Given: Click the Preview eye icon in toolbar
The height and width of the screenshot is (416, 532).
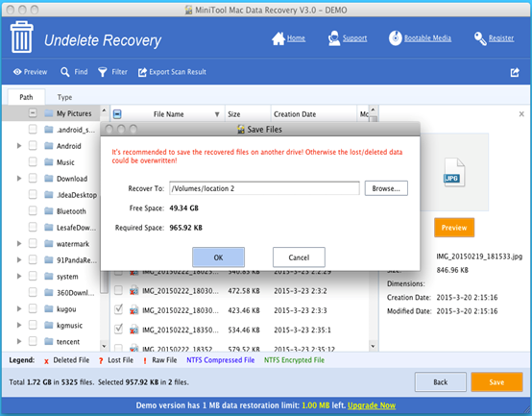Looking at the screenshot, I should tap(17, 72).
